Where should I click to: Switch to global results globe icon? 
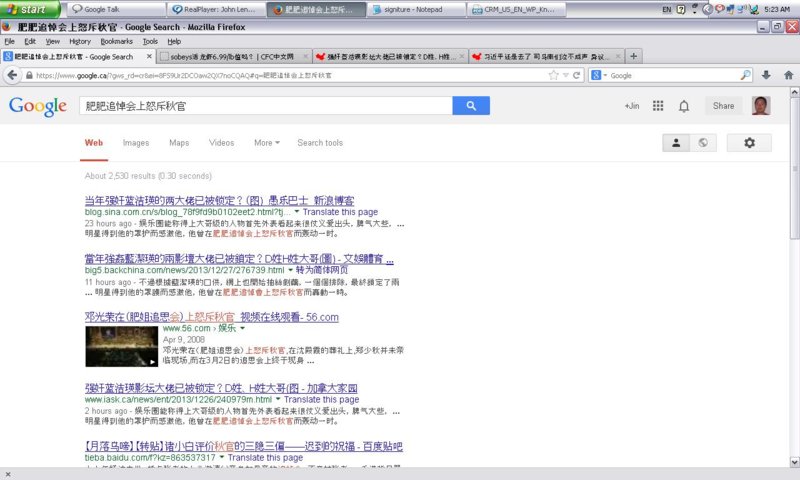pyautogui.click(x=703, y=143)
